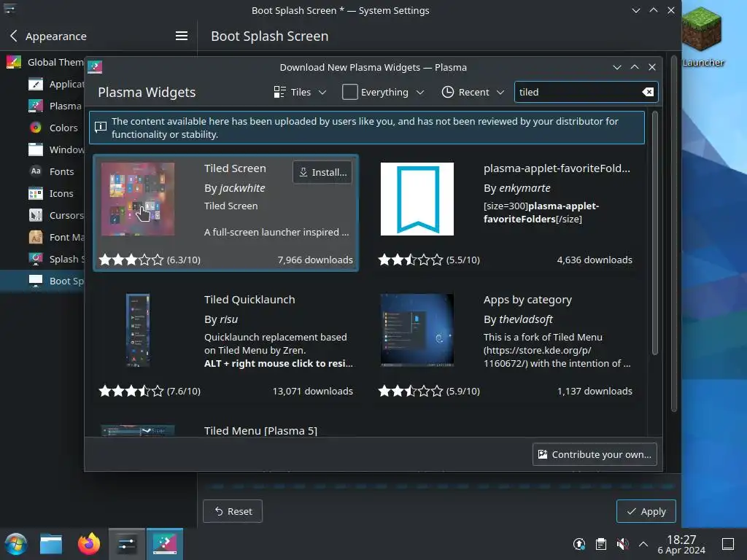Click the Contribute your own button
747x560 pixels.
[x=595, y=454]
